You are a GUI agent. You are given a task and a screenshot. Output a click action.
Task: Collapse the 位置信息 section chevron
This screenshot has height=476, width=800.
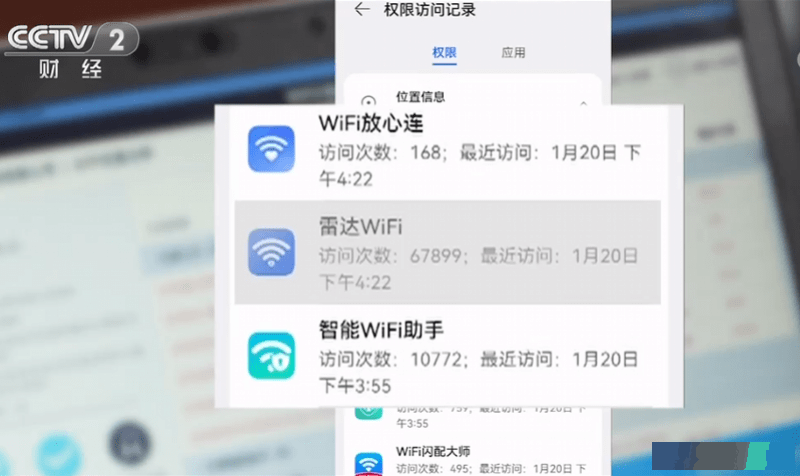pyautogui.click(x=583, y=103)
